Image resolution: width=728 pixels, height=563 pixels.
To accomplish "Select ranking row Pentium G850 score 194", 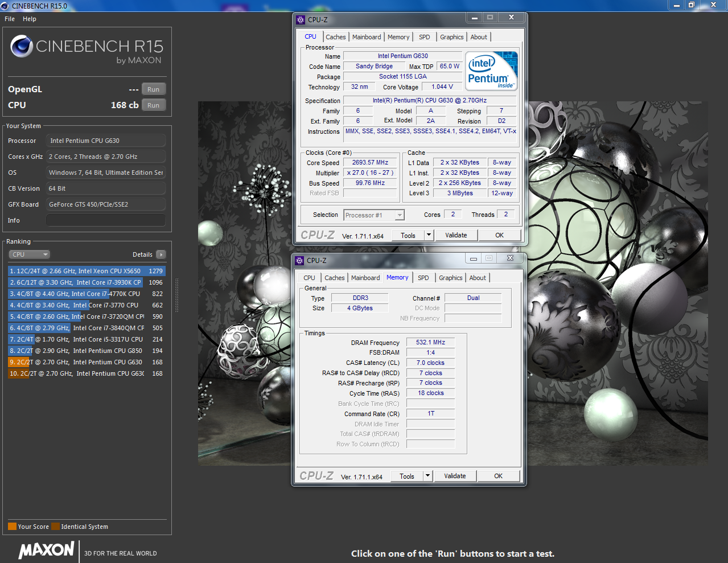I will (87, 351).
